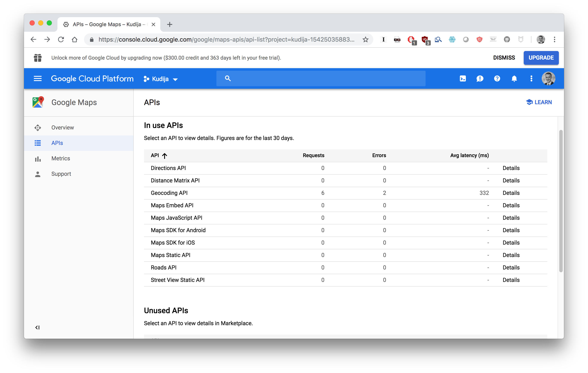Viewport: 588px width, 373px height.
Task: Click the Cloud Platform search field
Action: [x=321, y=79]
